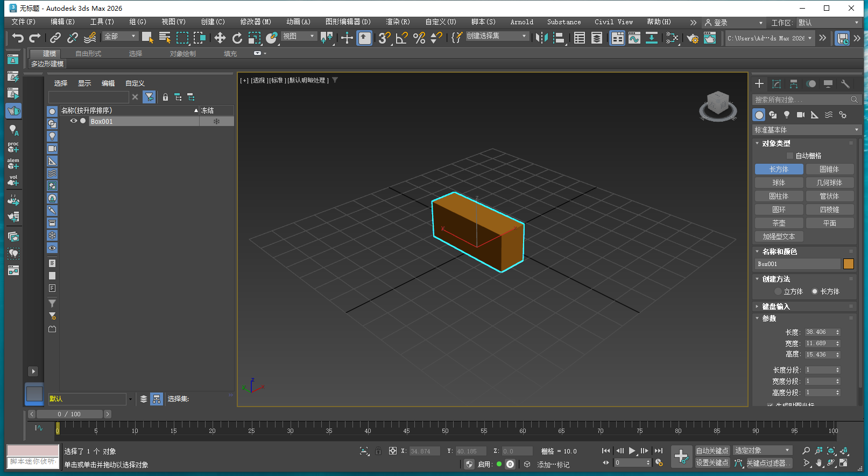Toggle visibility eye of Box001
Screen dimensions: 868x476
pos(74,121)
